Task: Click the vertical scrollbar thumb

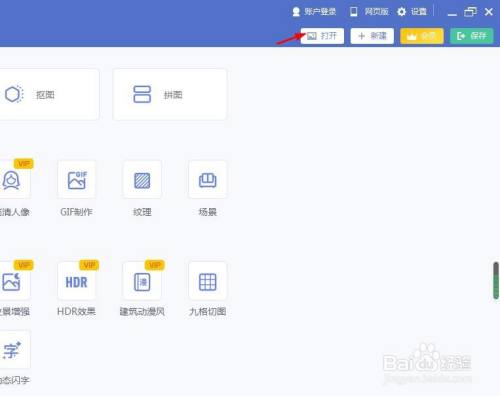Action: [496, 280]
